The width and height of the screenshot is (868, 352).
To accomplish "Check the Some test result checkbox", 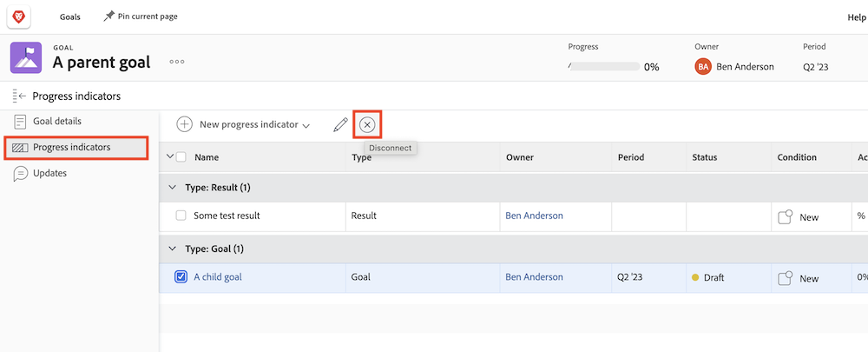I will 181,216.
